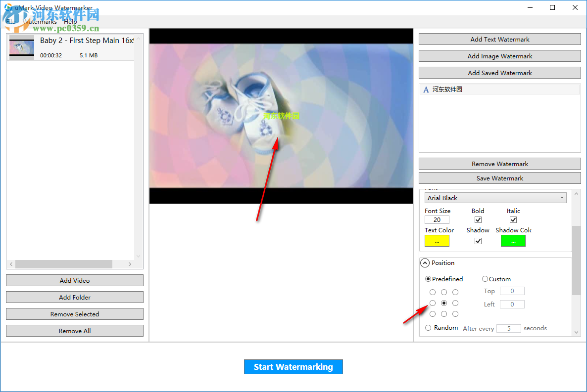The width and height of the screenshot is (587, 392).
Task: Select the Custom position radio button
Action: click(x=485, y=279)
